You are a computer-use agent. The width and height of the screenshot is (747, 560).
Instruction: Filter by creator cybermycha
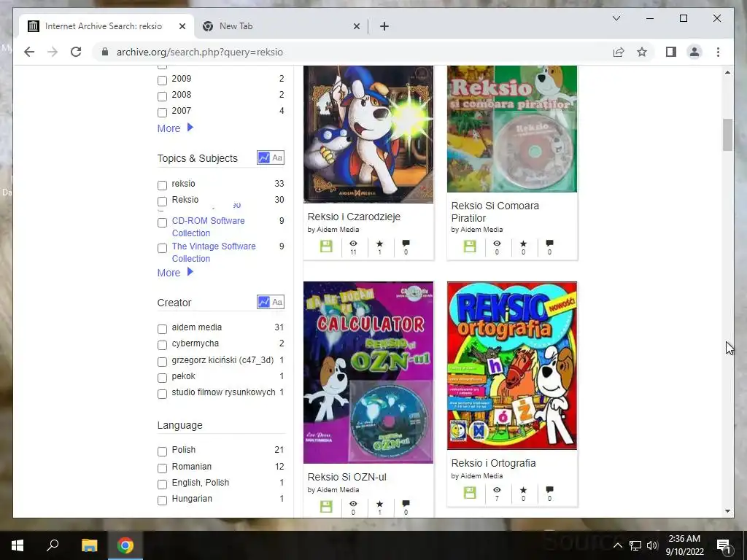click(x=162, y=345)
